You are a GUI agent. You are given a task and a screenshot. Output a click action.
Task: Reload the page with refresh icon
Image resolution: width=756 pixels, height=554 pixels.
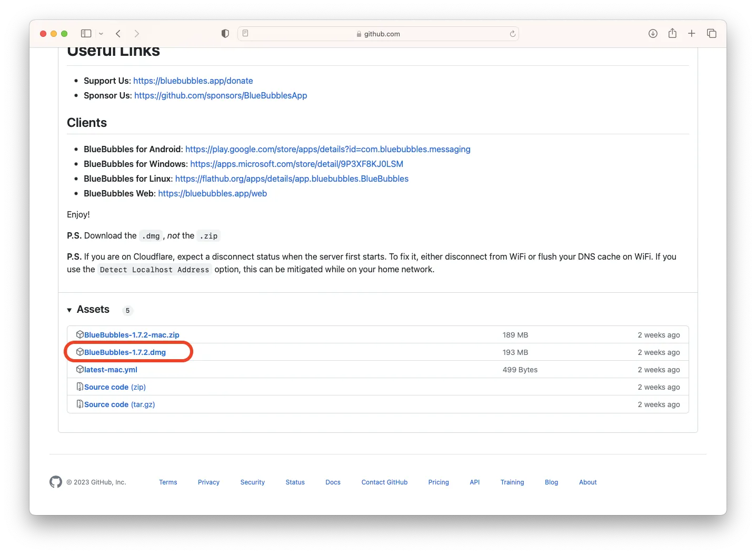[512, 34]
